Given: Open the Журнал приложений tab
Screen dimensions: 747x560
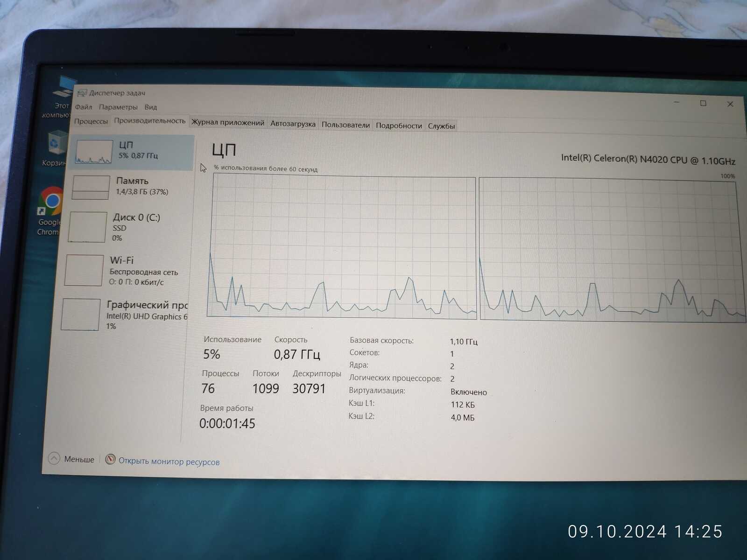Looking at the screenshot, I should click(x=228, y=123).
